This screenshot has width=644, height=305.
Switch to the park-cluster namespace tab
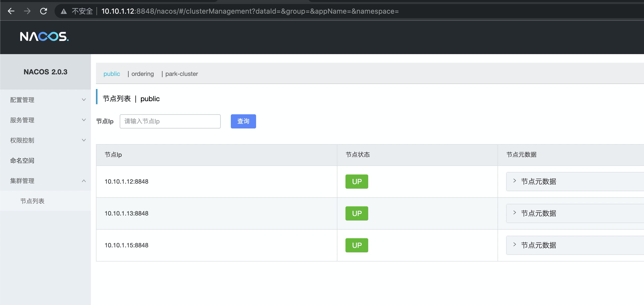tap(182, 74)
